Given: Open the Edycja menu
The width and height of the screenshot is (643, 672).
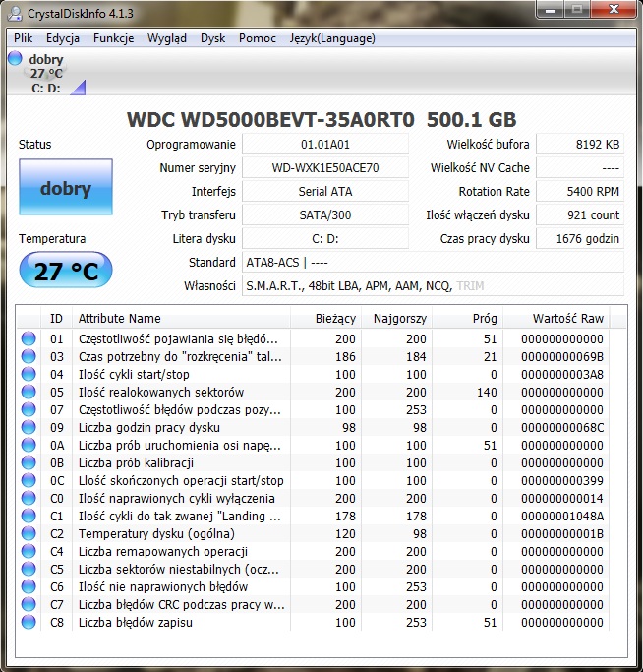Looking at the screenshot, I should [x=63, y=38].
